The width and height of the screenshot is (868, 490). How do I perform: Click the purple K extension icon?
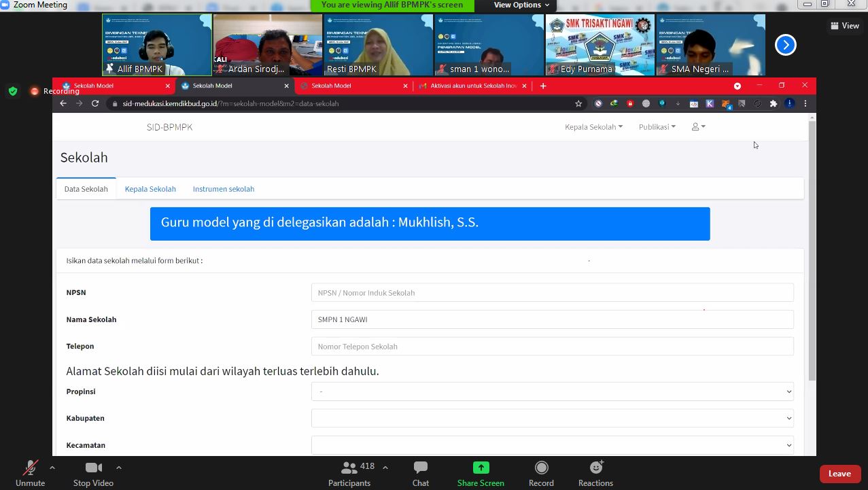tap(710, 103)
